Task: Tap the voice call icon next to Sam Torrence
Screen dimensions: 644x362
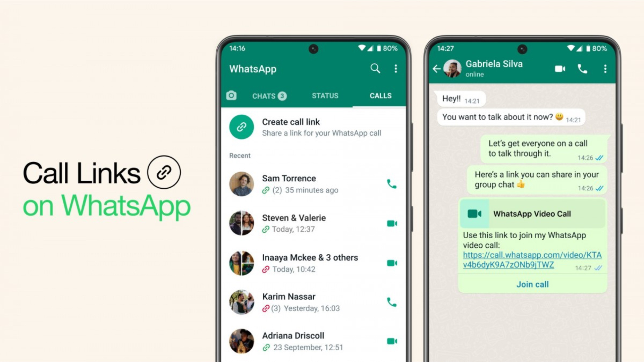Action: point(391,184)
